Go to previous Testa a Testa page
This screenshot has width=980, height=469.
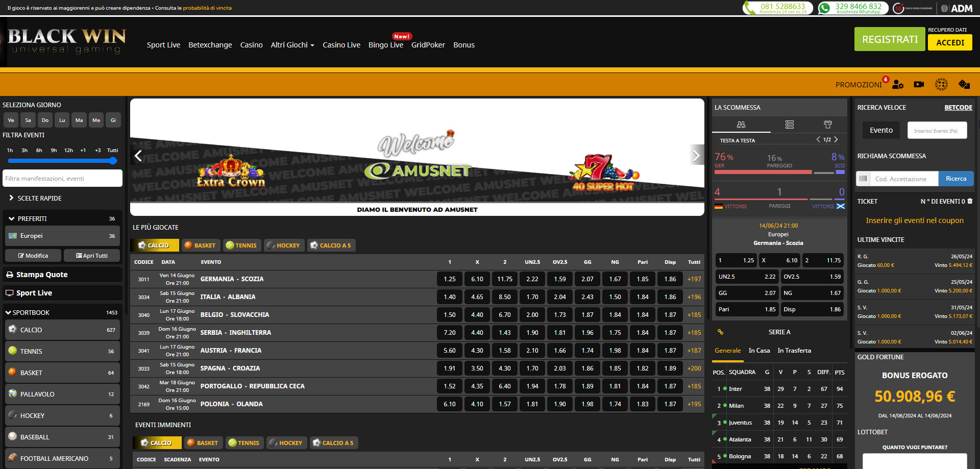tap(818, 139)
